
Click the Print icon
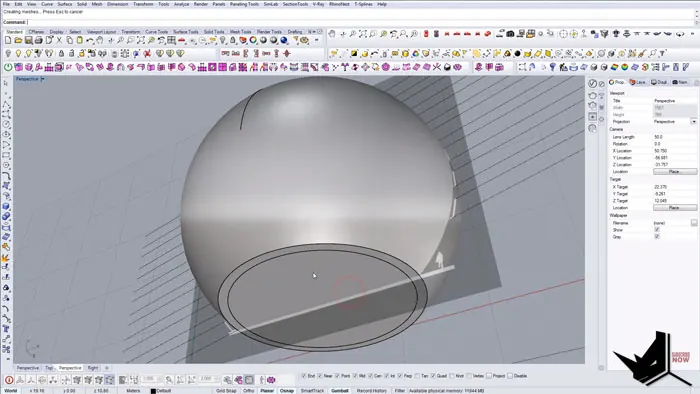click(38, 41)
